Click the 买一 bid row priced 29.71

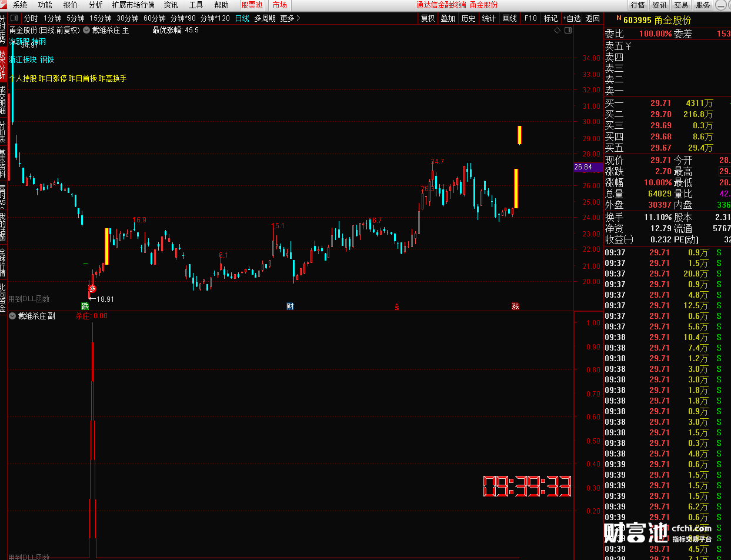click(667, 104)
